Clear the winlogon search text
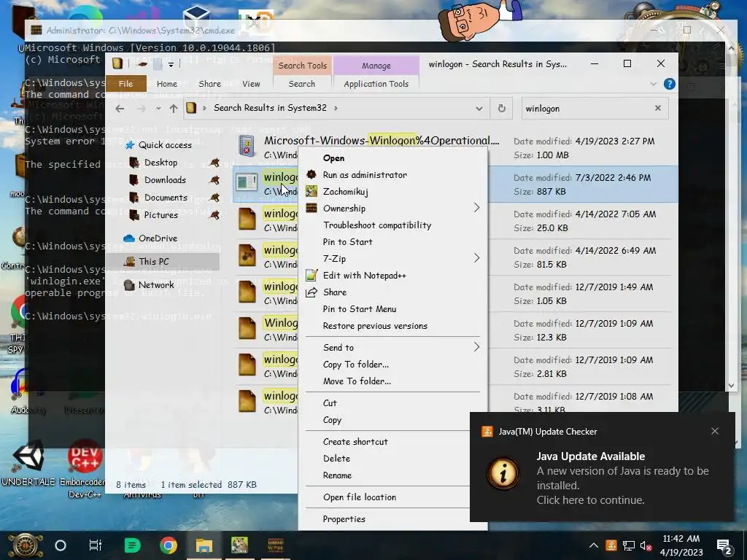Viewport: 747px width, 560px height. coord(658,108)
